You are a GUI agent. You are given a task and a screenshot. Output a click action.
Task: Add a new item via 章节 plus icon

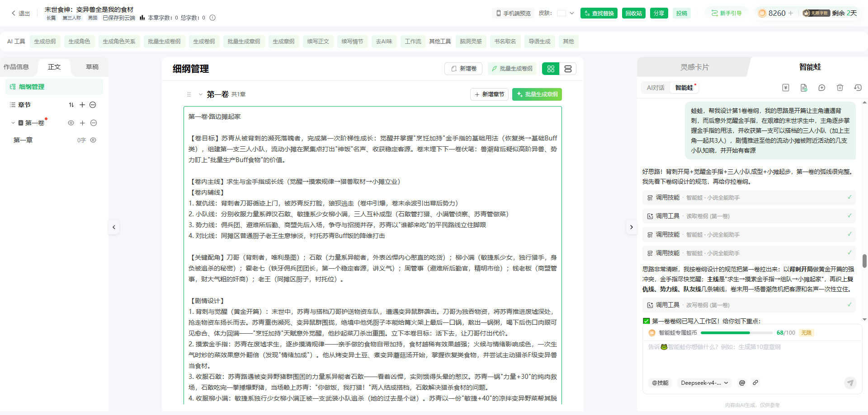[x=82, y=105]
